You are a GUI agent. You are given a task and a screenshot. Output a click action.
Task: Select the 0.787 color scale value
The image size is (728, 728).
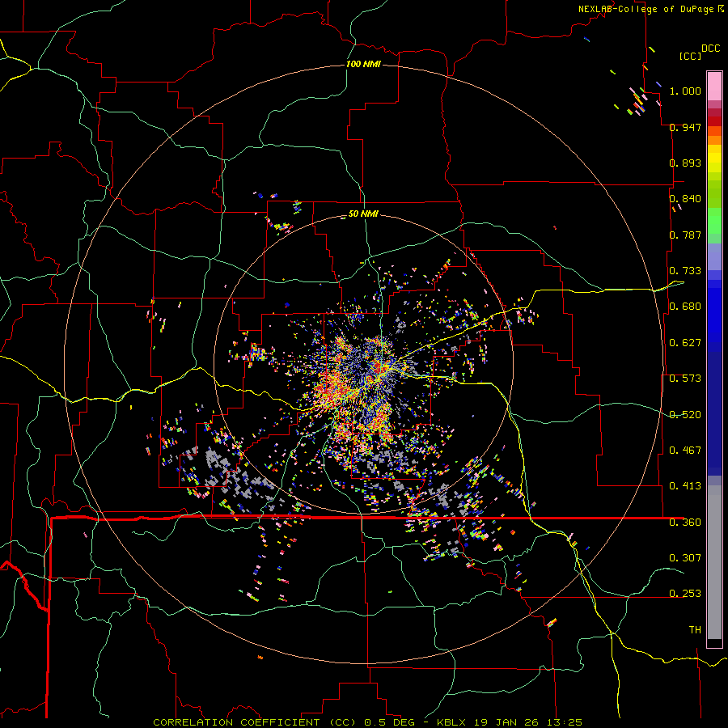[685, 235]
